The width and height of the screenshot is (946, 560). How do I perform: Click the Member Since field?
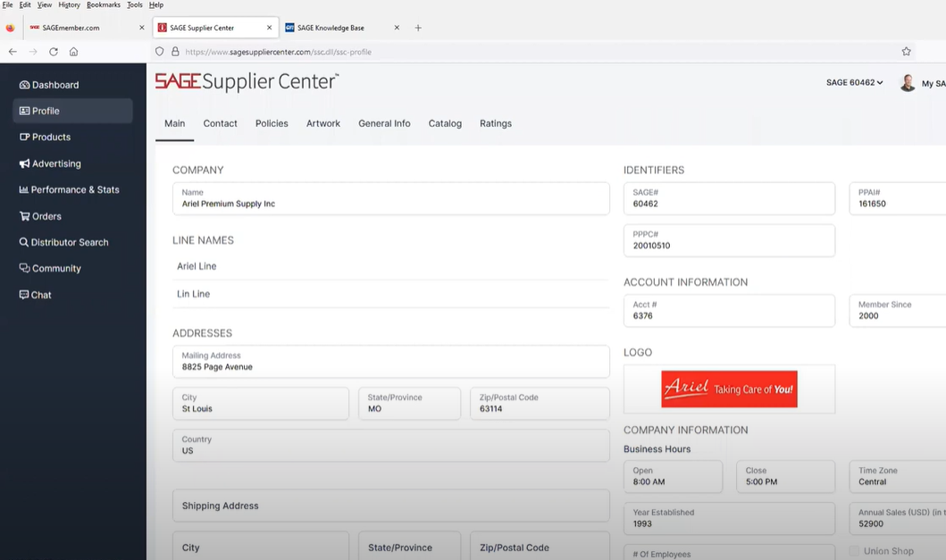click(x=898, y=311)
